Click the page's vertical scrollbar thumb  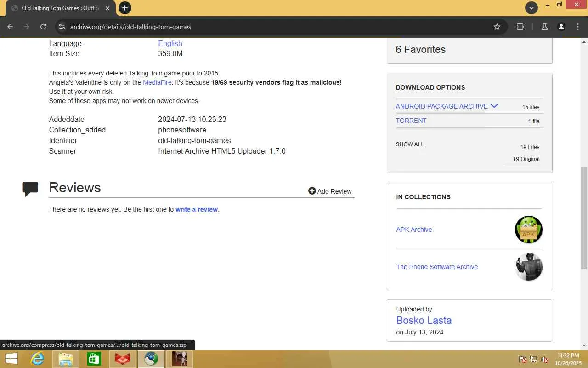[584, 218]
